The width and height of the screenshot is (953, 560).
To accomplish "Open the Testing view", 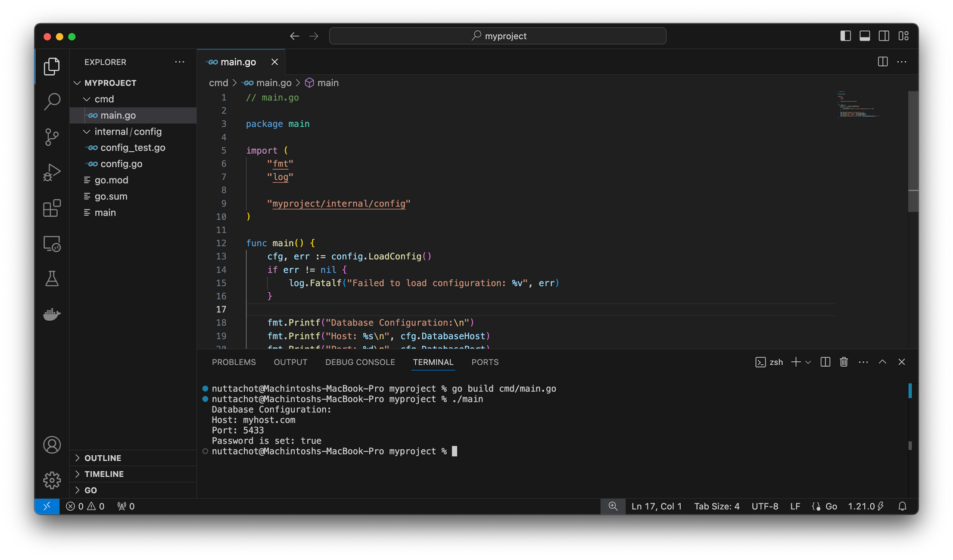I will (51, 278).
